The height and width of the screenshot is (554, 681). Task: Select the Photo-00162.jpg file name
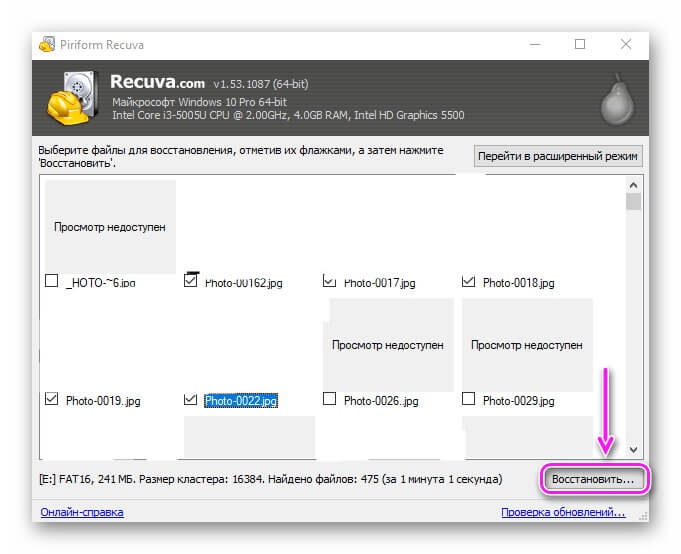point(244,283)
